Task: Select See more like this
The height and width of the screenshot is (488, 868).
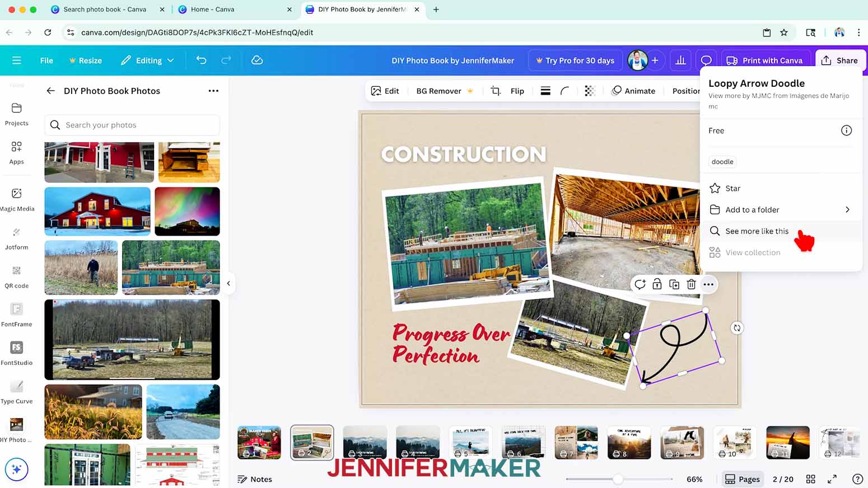Action: point(781,231)
